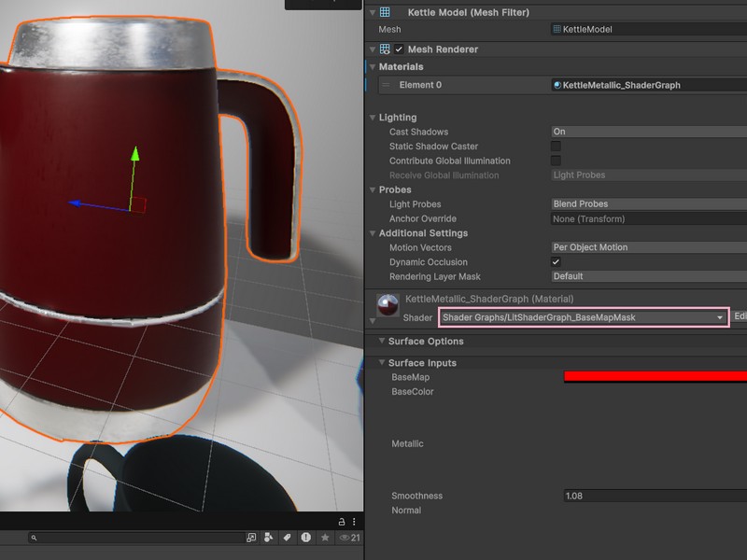
Task: Click the Mesh Renderer component icon
Action: pyautogui.click(x=387, y=49)
